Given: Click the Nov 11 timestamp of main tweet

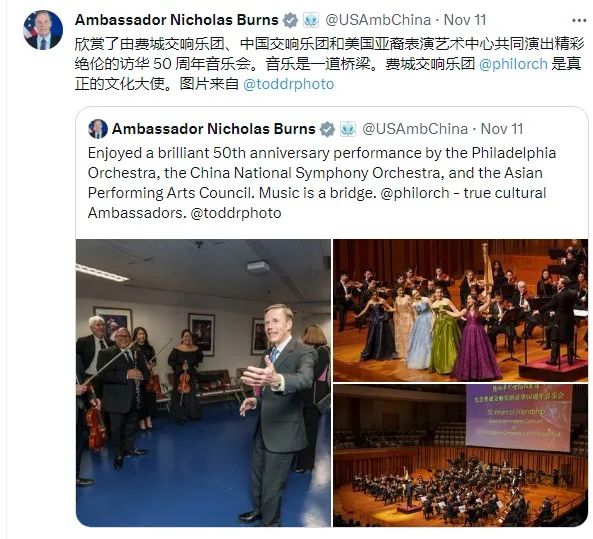Looking at the screenshot, I should tap(465, 20).
